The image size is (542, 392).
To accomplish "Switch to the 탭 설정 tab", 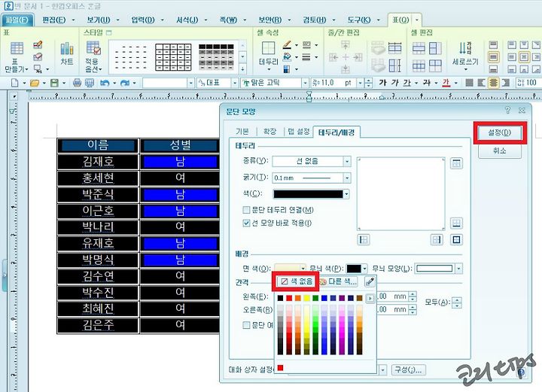I will [x=299, y=132].
